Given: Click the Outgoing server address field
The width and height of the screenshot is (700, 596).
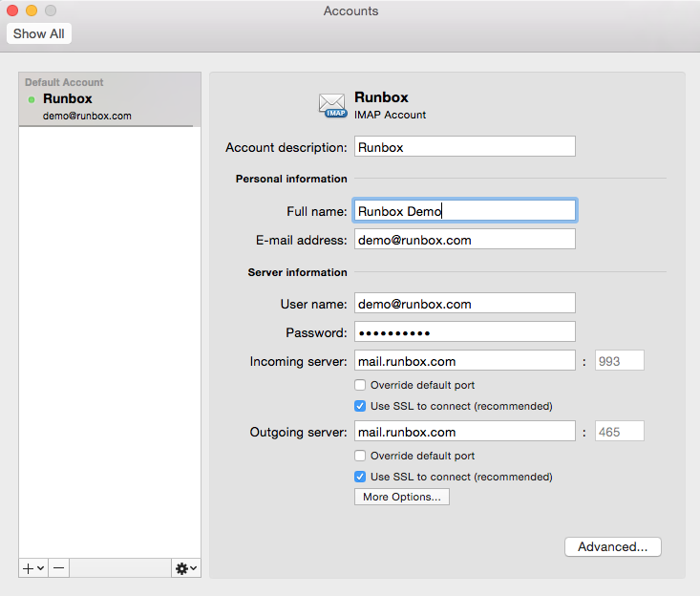Looking at the screenshot, I should point(464,432).
